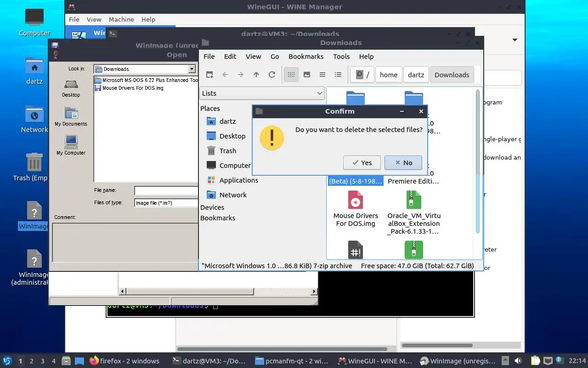Switch to the WinImage taskbar entry
This screenshot has height=368, width=588.
click(x=457, y=361)
